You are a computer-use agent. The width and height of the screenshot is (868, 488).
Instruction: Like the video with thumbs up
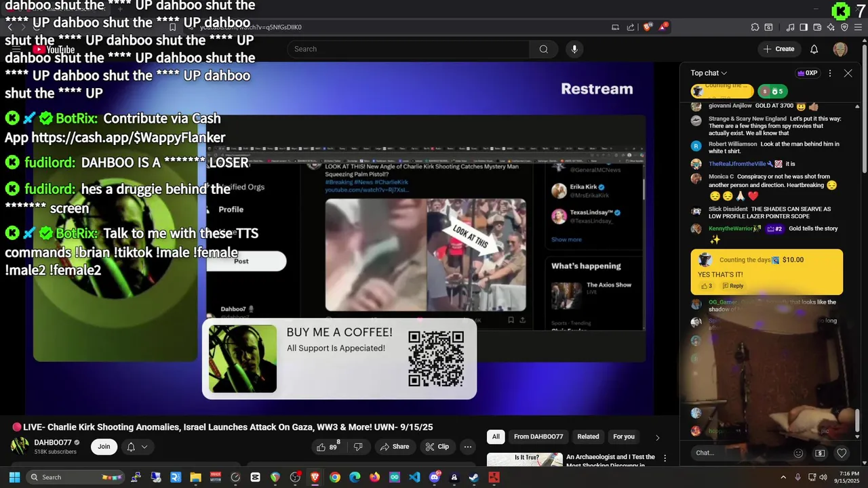pyautogui.click(x=328, y=447)
